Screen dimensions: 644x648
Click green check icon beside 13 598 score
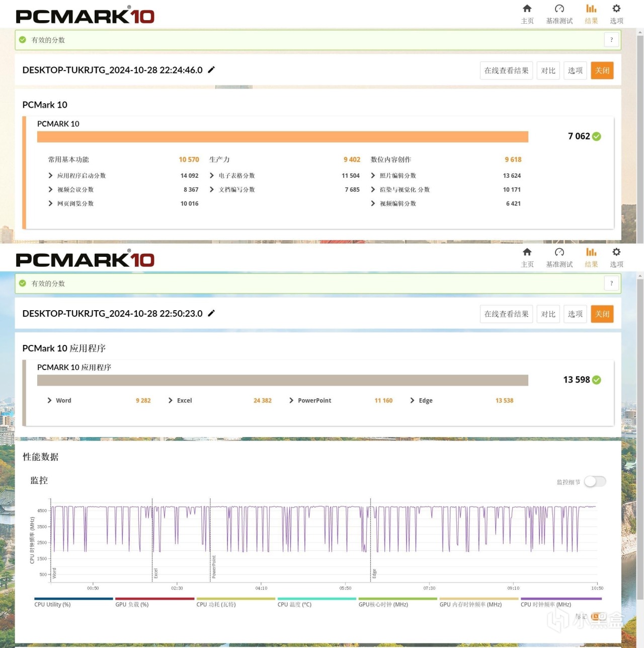coord(597,380)
